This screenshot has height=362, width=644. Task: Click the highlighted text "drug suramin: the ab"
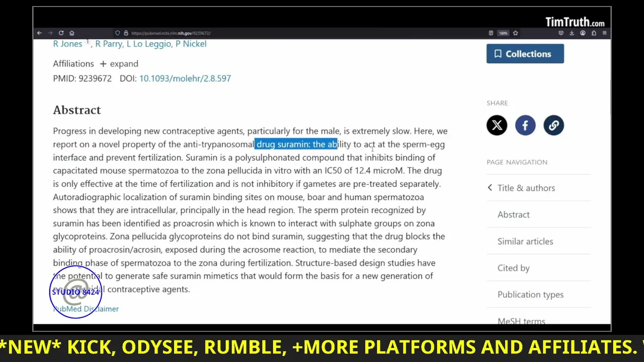(x=296, y=144)
